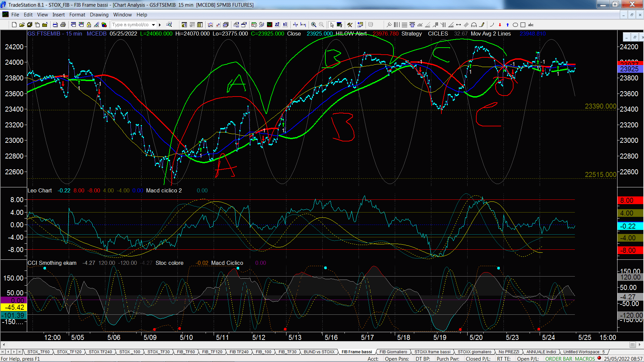Switch to the FIB TF240 tab

click(x=239, y=352)
